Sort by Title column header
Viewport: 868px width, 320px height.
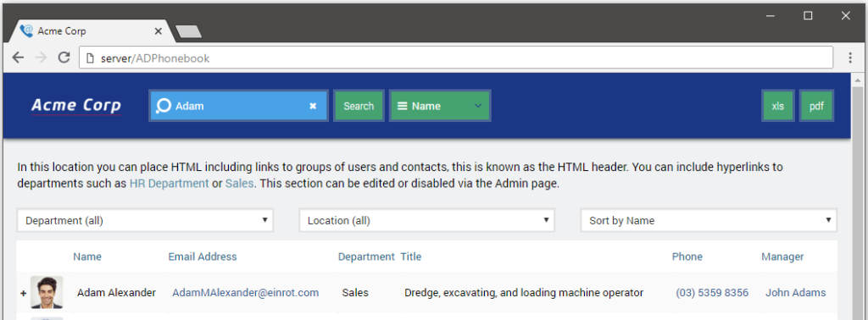click(x=411, y=257)
